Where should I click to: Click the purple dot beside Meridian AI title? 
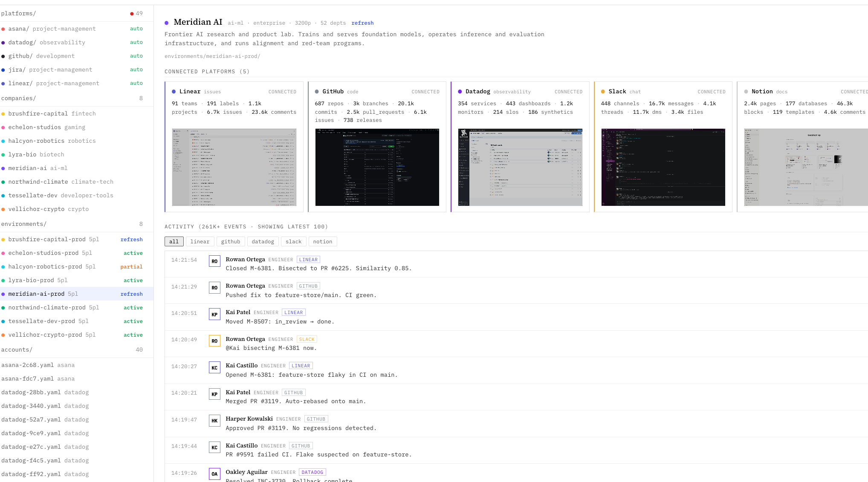[x=167, y=23]
